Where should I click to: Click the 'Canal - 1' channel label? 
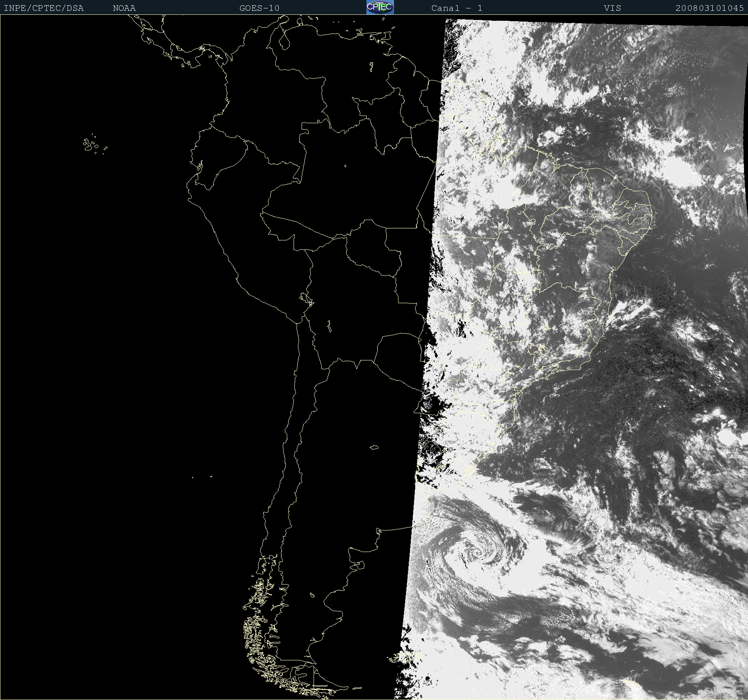pos(457,8)
